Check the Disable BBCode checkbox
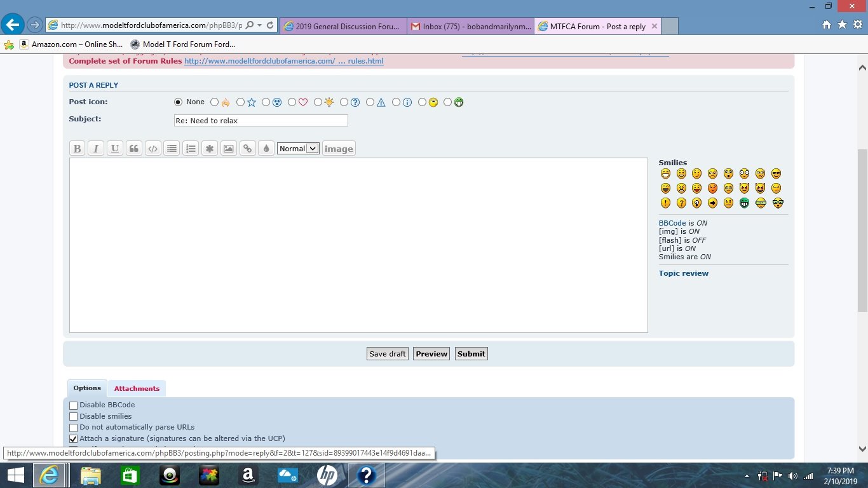This screenshot has width=868, height=488. (74, 405)
